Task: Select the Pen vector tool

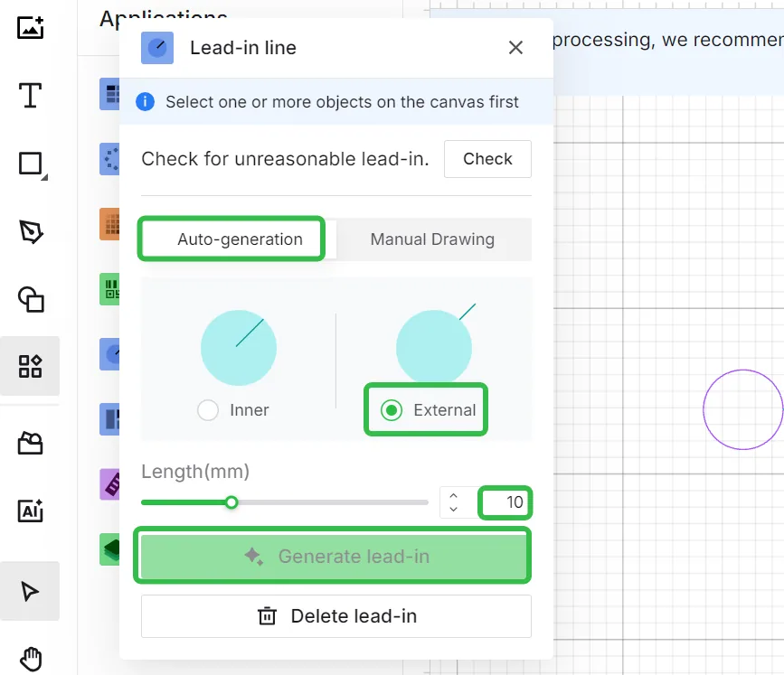Action: (31, 231)
